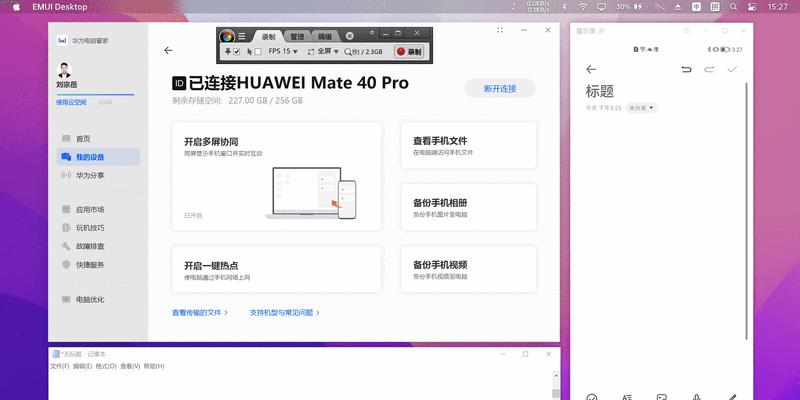Click the 15:27 clock in the menu bar

click(778, 7)
